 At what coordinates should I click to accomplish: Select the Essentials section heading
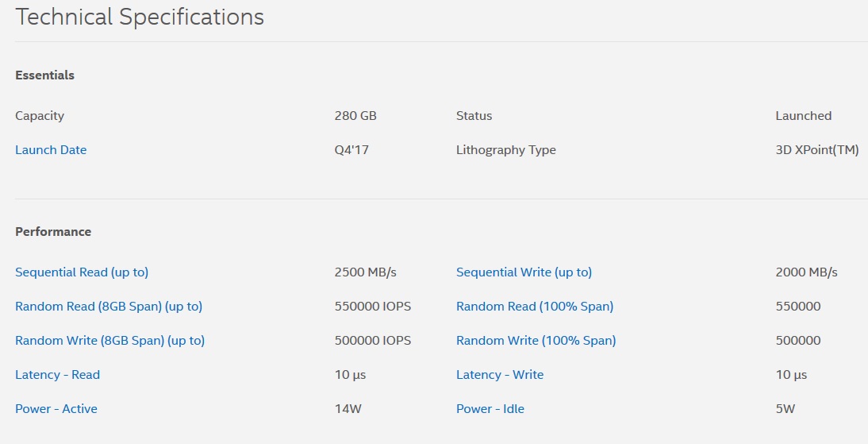click(x=45, y=75)
